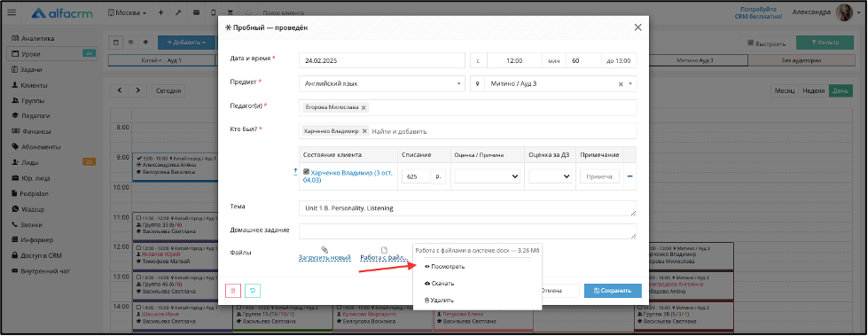Switch to calendar view icon
The height and width of the screenshot is (336, 868).
116,42
